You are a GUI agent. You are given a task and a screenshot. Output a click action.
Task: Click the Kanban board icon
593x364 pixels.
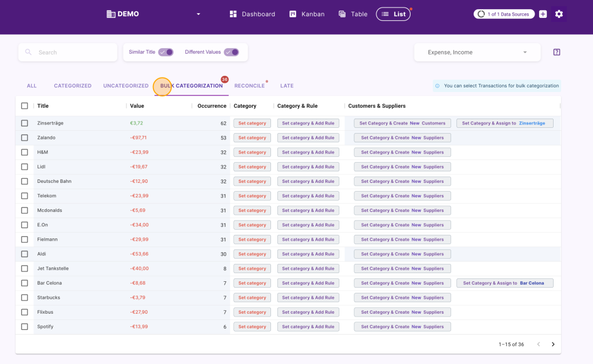pos(292,14)
